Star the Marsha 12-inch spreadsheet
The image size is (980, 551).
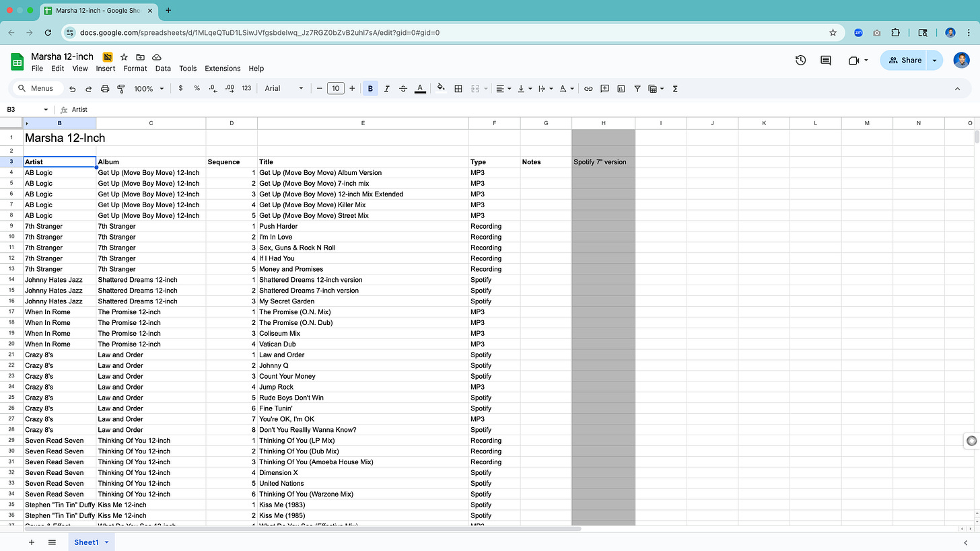pyautogui.click(x=124, y=57)
